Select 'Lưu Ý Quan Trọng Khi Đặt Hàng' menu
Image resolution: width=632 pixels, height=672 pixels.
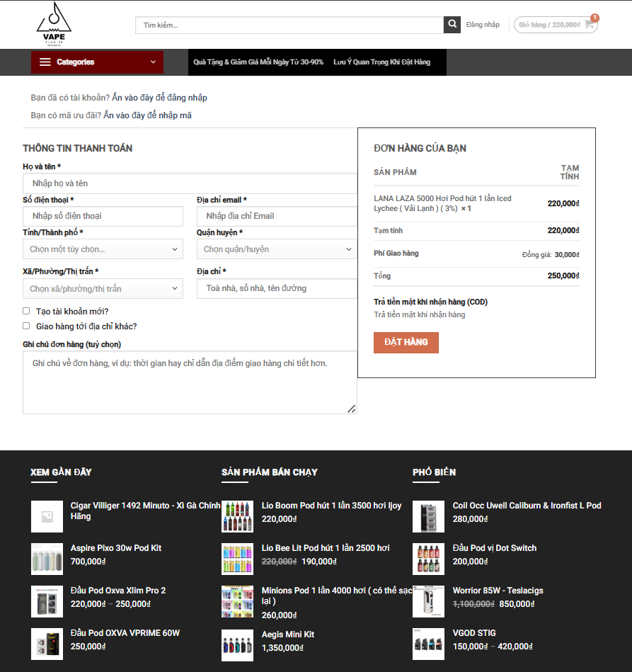point(381,62)
